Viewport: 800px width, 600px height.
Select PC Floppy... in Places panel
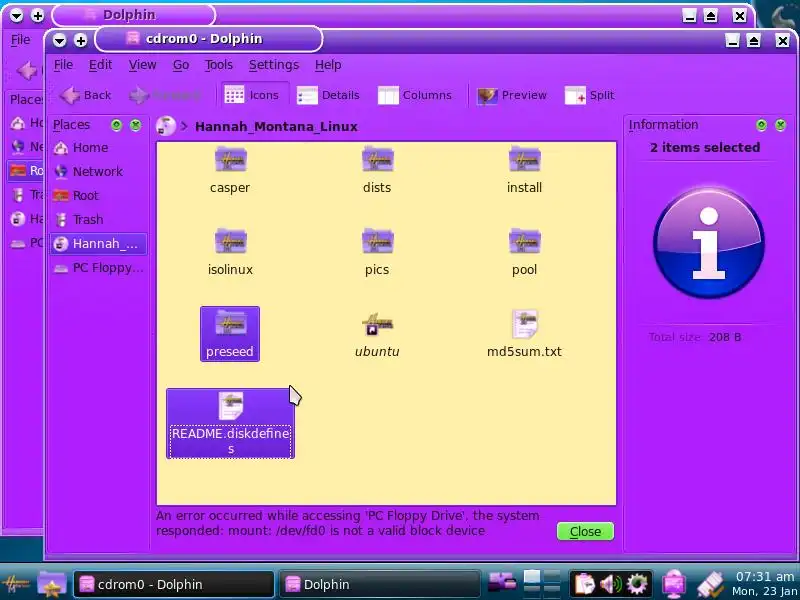pyautogui.click(x=98, y=267)
